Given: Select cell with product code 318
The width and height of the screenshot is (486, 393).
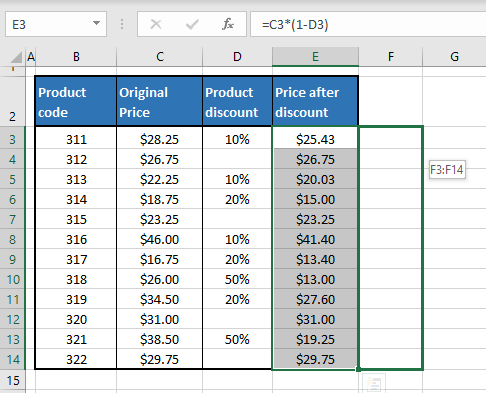Looking at the screenshot, I should [x=76, y=279].
